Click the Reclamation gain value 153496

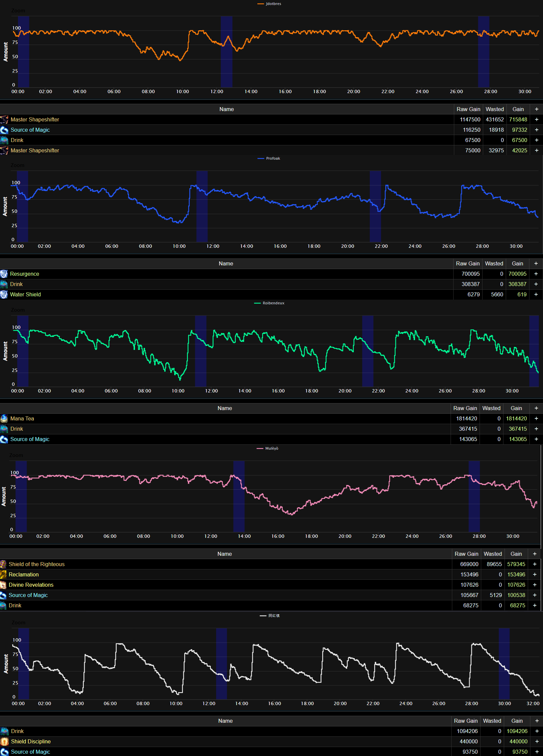tap(516, 574)
